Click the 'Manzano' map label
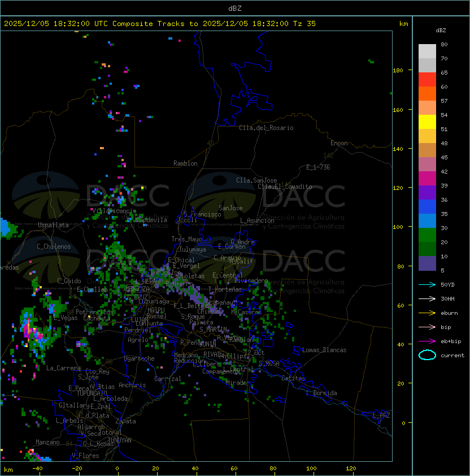 (x=47, y=442)
